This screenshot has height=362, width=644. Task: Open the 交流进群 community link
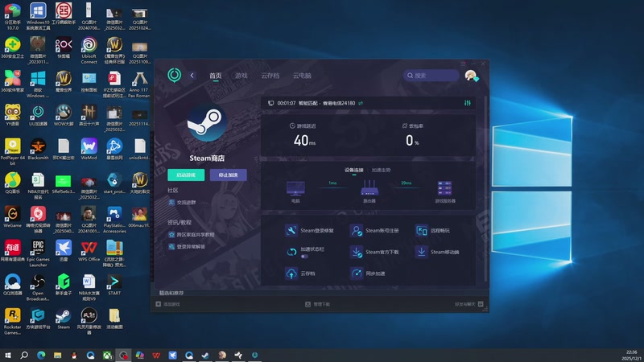click(x=182, y=203)
